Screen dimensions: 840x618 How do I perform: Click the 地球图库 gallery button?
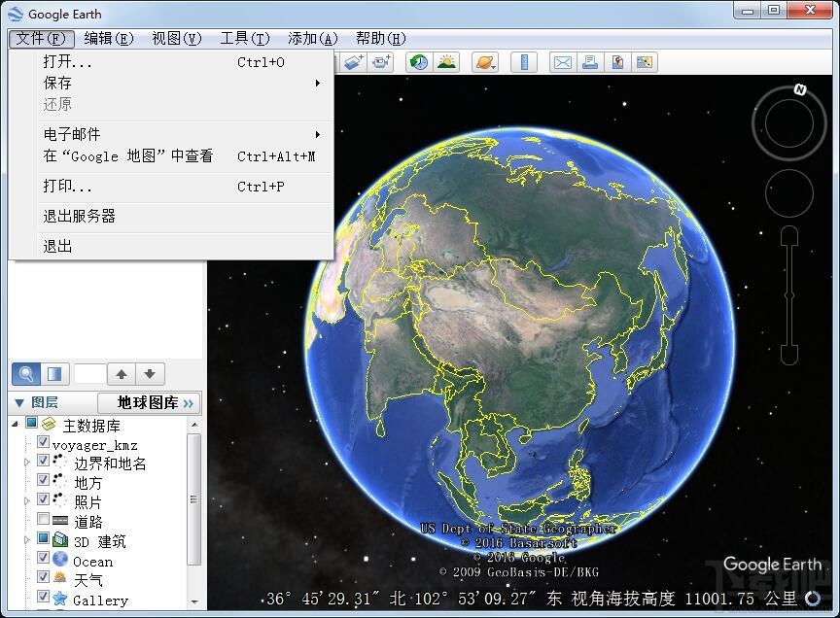pos(149,402)
